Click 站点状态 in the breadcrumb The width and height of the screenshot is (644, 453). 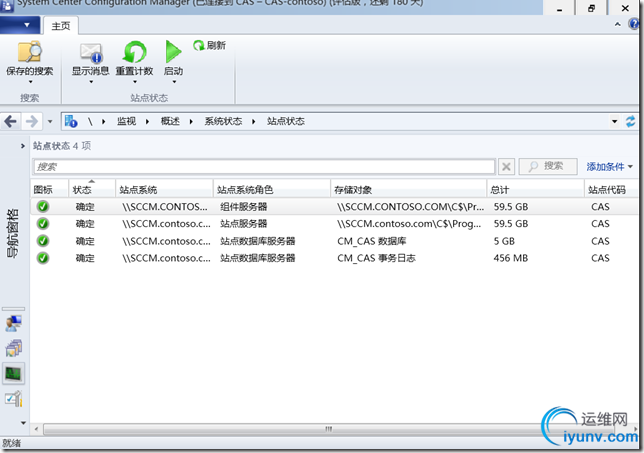click(x=286, y=121)
